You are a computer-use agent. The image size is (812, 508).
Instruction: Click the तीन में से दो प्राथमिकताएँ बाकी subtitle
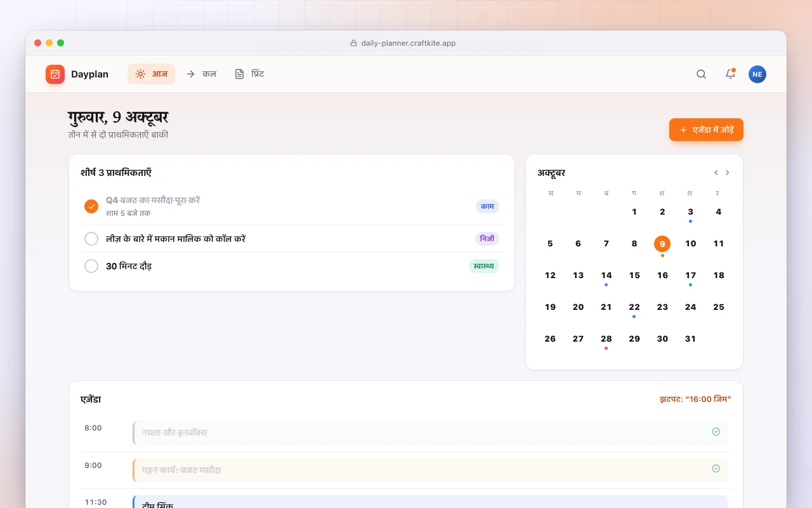click(x=119, y=135)
